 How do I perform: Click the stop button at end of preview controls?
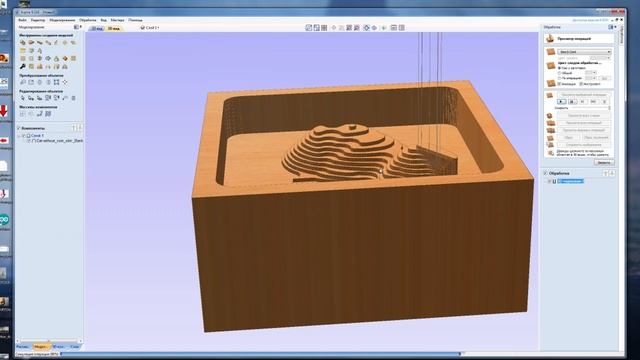tap(604, 102)
